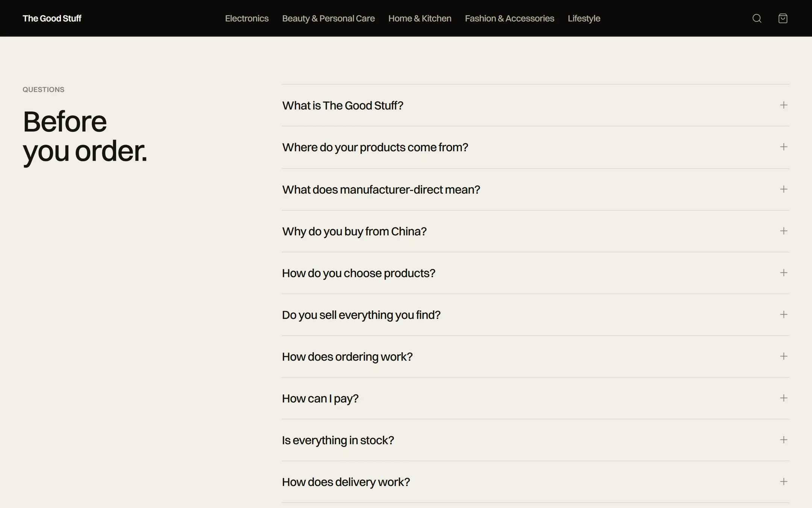Expand 'Why do you buy from China?'

pos(535,231)
